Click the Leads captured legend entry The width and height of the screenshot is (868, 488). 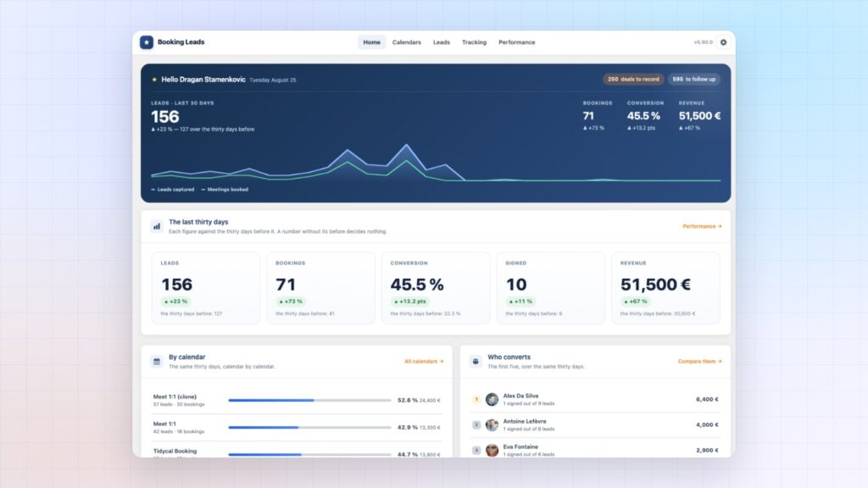pyautogui.click(x=173, y=189)
